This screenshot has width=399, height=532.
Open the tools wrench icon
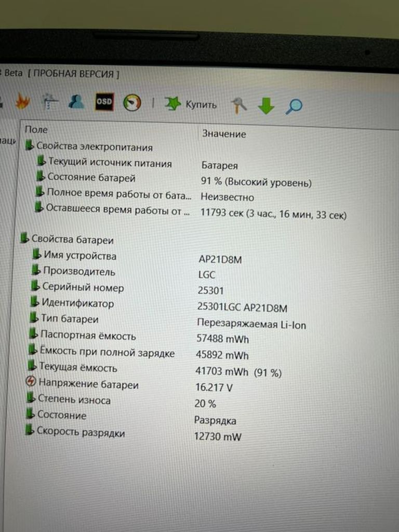pyautogui.click(x=238, y=105)
